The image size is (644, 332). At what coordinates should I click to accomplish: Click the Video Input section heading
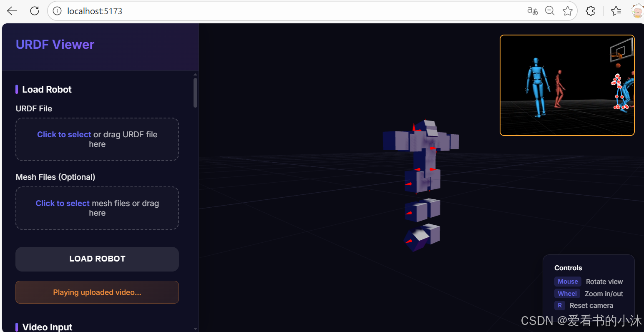[47, 327]
